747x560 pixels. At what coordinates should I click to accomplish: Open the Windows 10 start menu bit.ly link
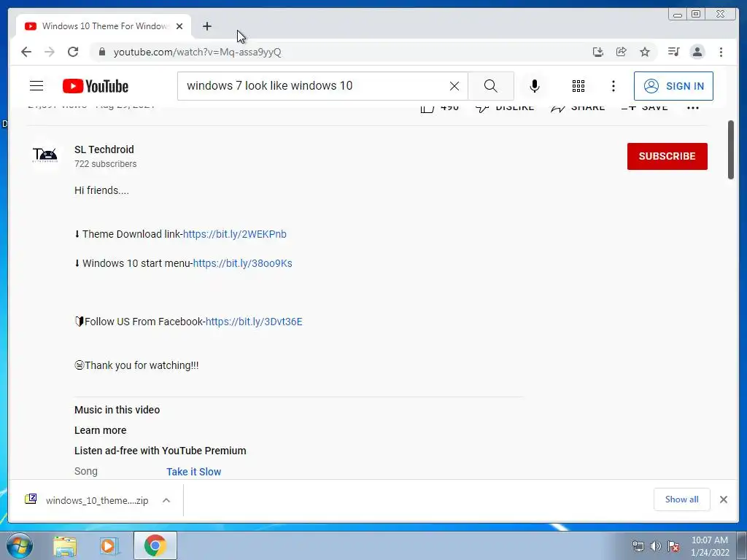[242, 263]
